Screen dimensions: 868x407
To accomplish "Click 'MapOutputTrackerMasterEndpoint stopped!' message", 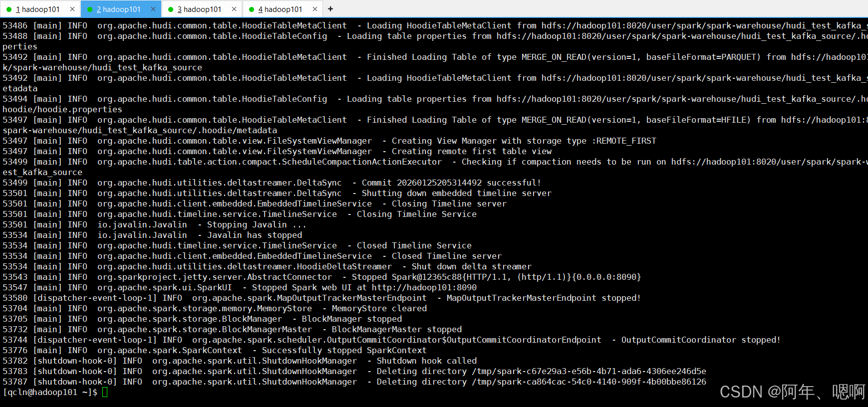I will point(544,298).
